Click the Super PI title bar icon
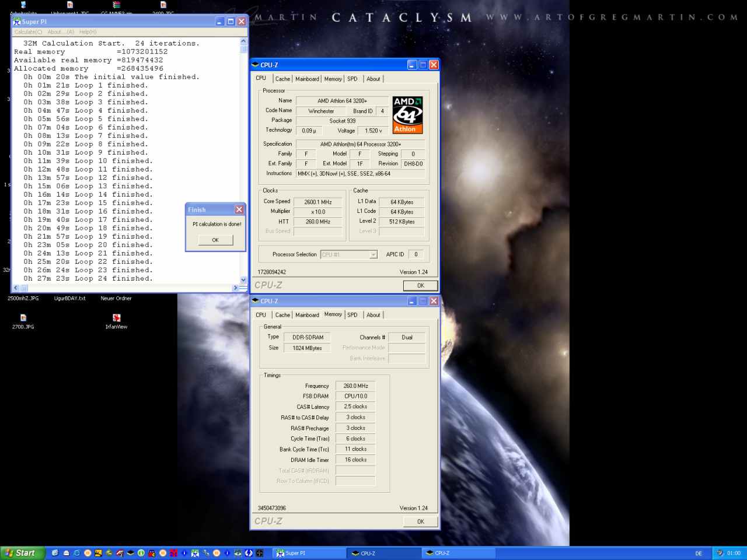The width and height of the screenshot is (747, 560). coord(17,22)
